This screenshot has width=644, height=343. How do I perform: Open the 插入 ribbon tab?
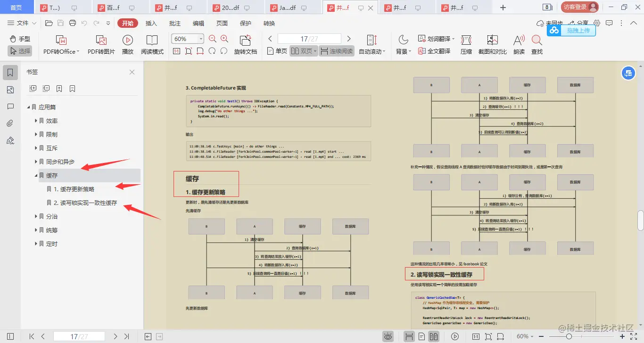click(151, 24)
